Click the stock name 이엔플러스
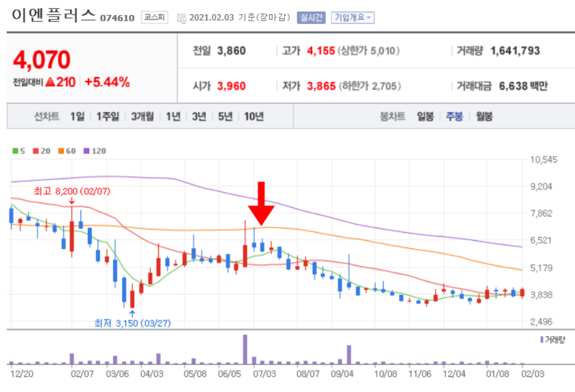Screen dimensions: 575x392 (53, 16)
